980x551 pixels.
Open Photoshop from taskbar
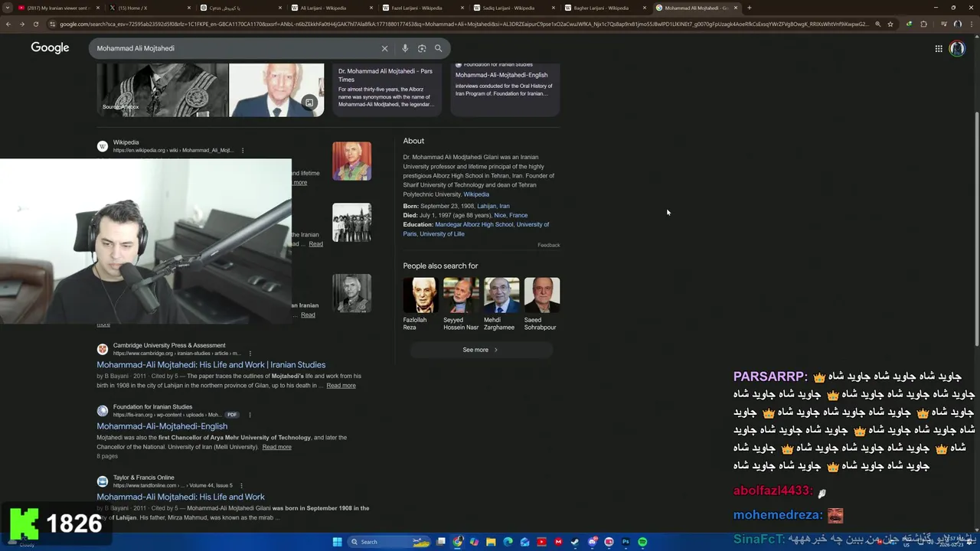(626, 542)
